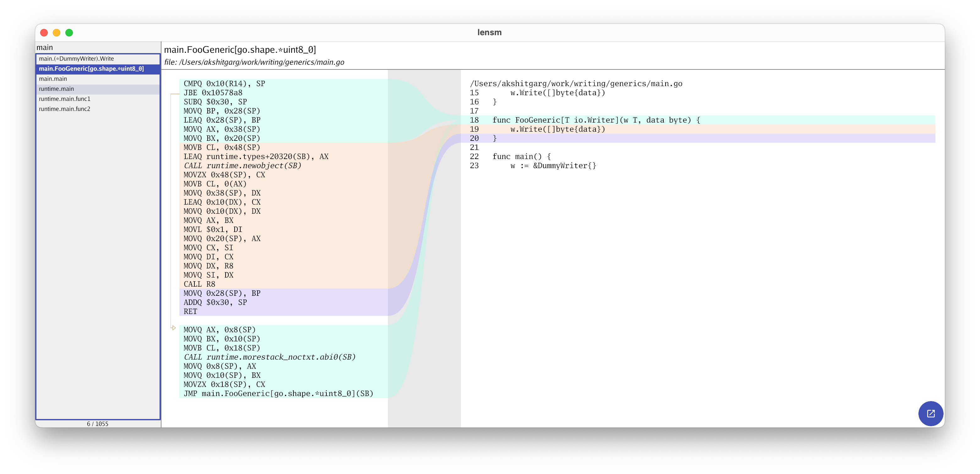Viewport: 980px width, 474px height.
Task: Click the CMPQ 0x10(R14), SP instruction
Action: [225, 84]
